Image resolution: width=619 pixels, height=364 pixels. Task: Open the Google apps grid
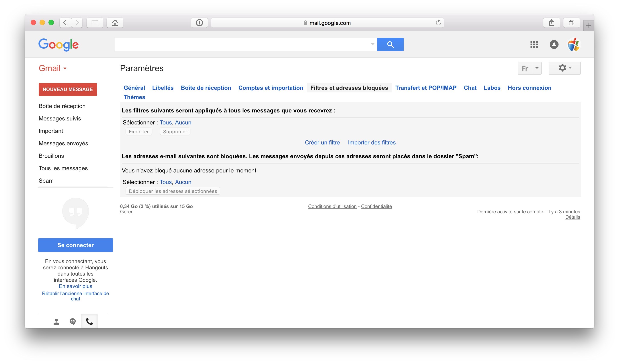click(x=534, y=44)
